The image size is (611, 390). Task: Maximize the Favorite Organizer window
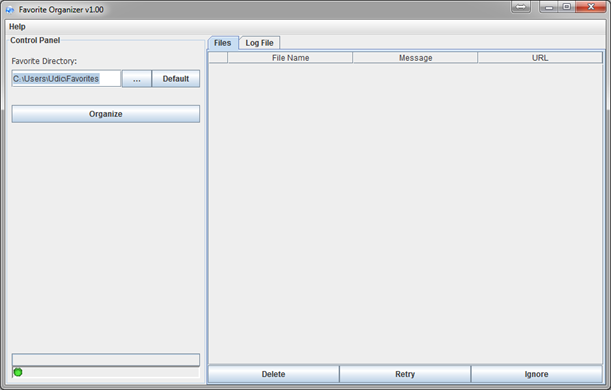point(567,7)
